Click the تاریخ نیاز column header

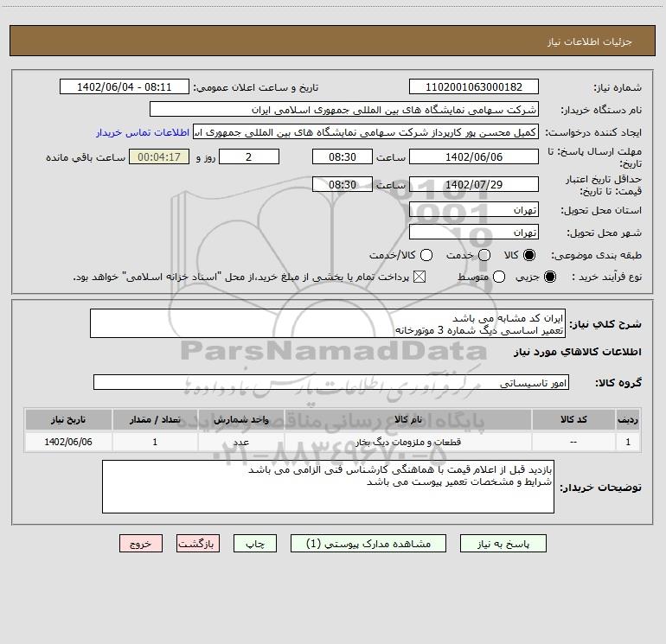68,419
